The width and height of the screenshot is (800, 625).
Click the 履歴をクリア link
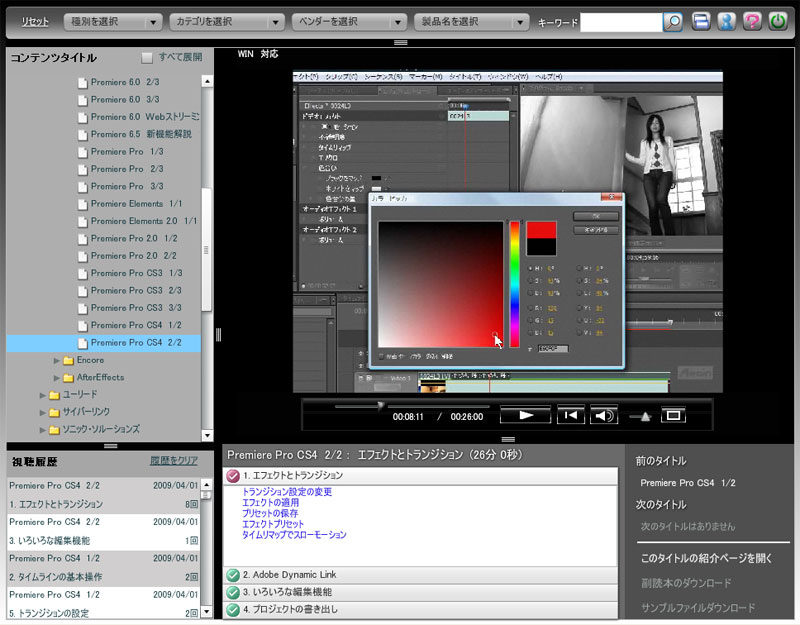tap(175, 462)
